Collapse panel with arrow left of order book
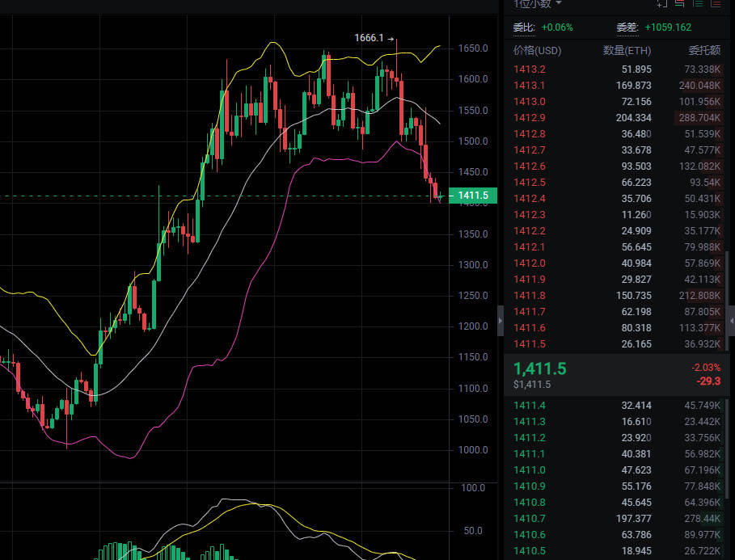 (x=500, y=321)
